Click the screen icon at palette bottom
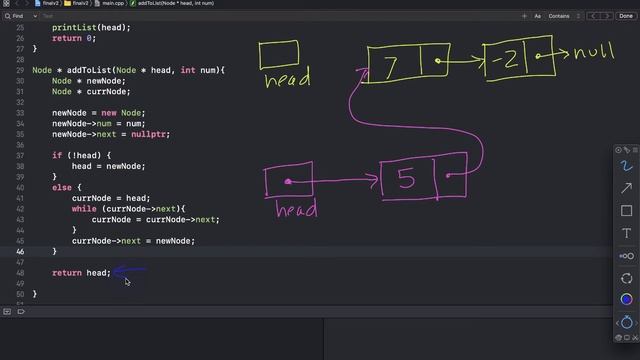Image resolution: width=640 pixels, height=360 pixels. pyautogui.click(x=627, y=338)
